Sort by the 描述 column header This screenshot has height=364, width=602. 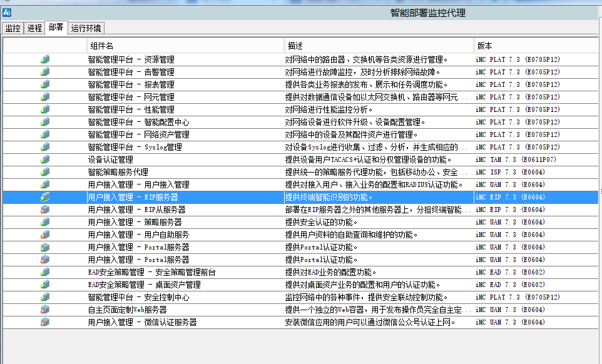click(379, 46)
